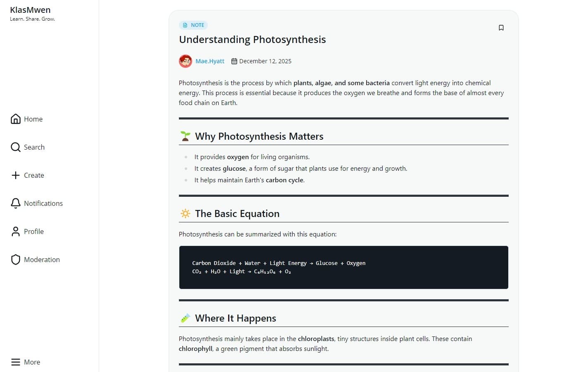Enable the seedling icon beside Why Photosynthesis Matters
The width and height of the screenshot is (588, 372).
185,136
